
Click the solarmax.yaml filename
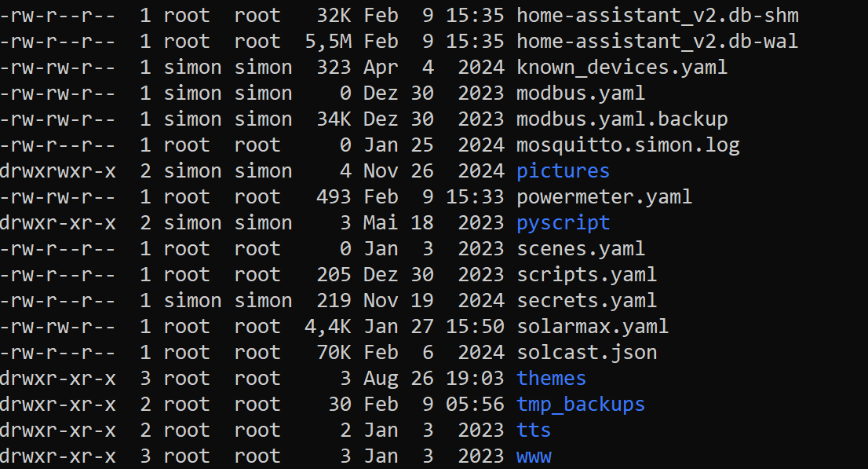[593, 326]
